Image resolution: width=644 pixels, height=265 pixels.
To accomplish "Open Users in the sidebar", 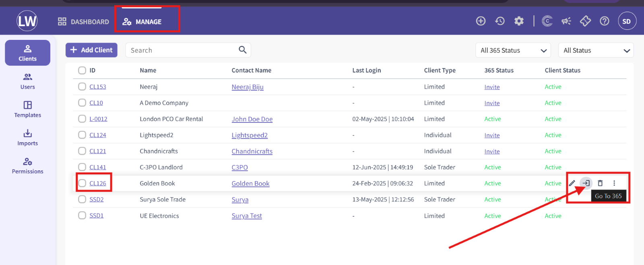I will 27,81.
